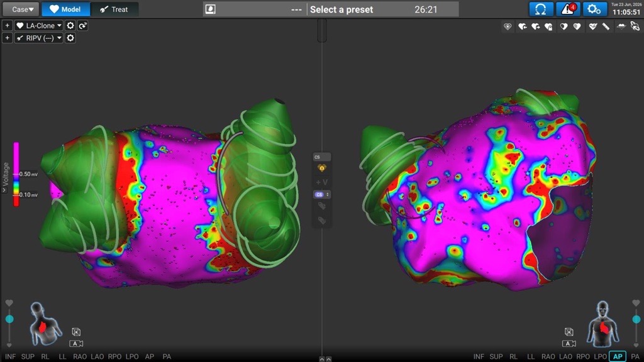Click the heart cut-plane icon
The image size is (644, 362).
click(x=621, y=26)
